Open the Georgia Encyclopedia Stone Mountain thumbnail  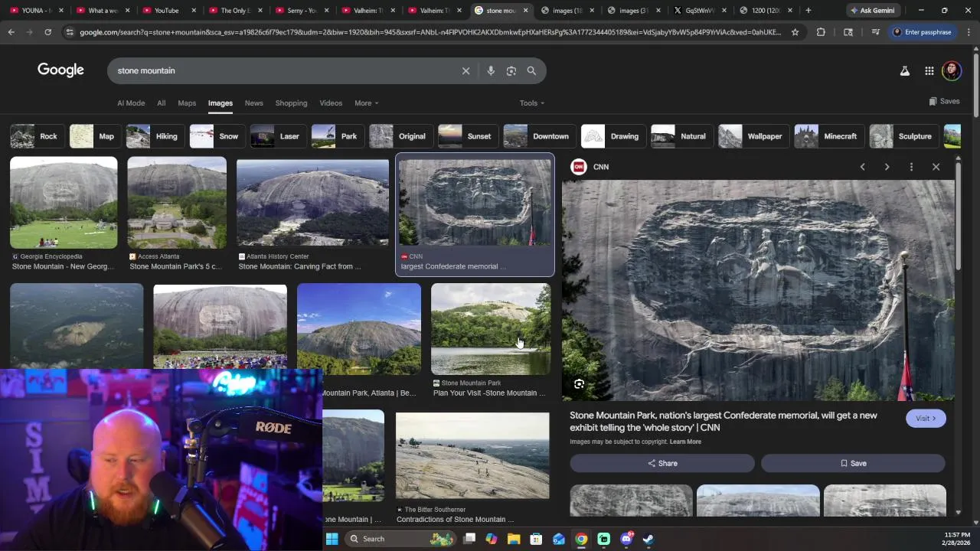click(x=64, y=203)
